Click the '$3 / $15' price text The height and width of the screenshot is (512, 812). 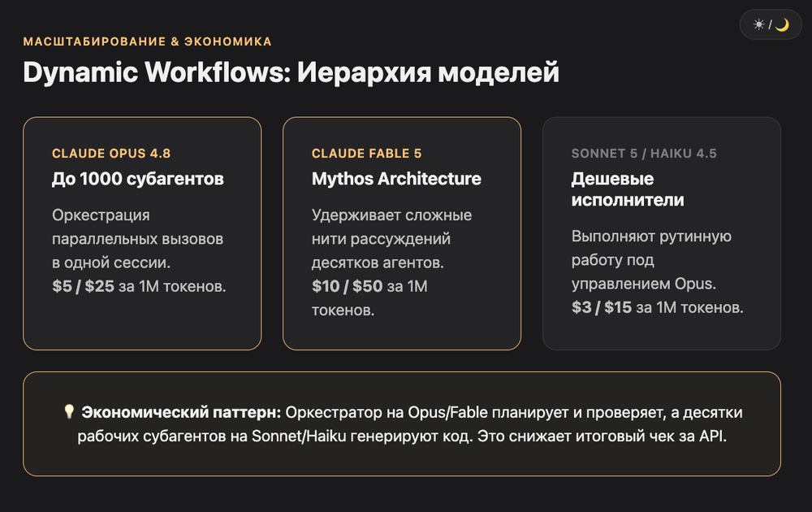[602, 307]
